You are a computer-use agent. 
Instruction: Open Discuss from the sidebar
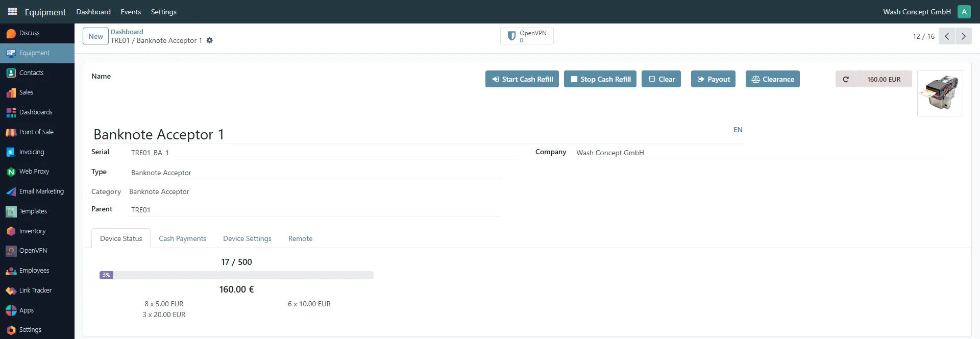coord(29,33)
